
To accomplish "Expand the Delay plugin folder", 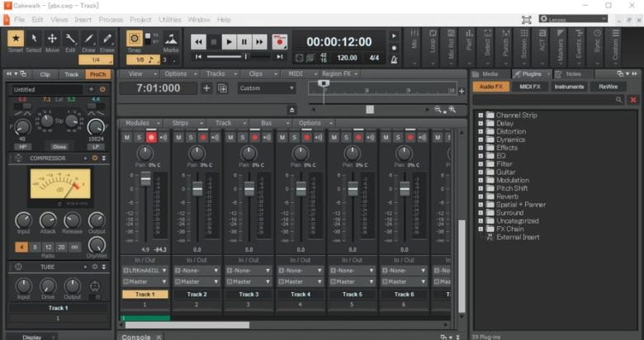I will pyautogui.click(x=481, y=123).
